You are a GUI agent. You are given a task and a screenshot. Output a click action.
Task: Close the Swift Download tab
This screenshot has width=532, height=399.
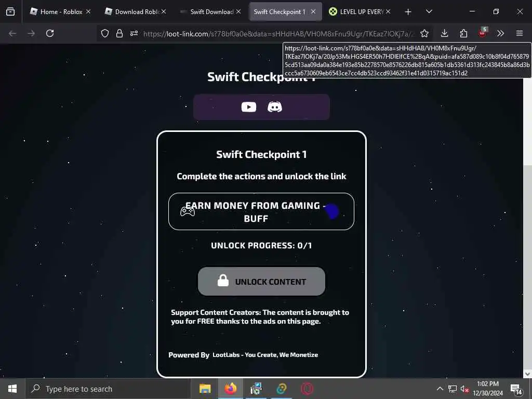tap(238, 11)
